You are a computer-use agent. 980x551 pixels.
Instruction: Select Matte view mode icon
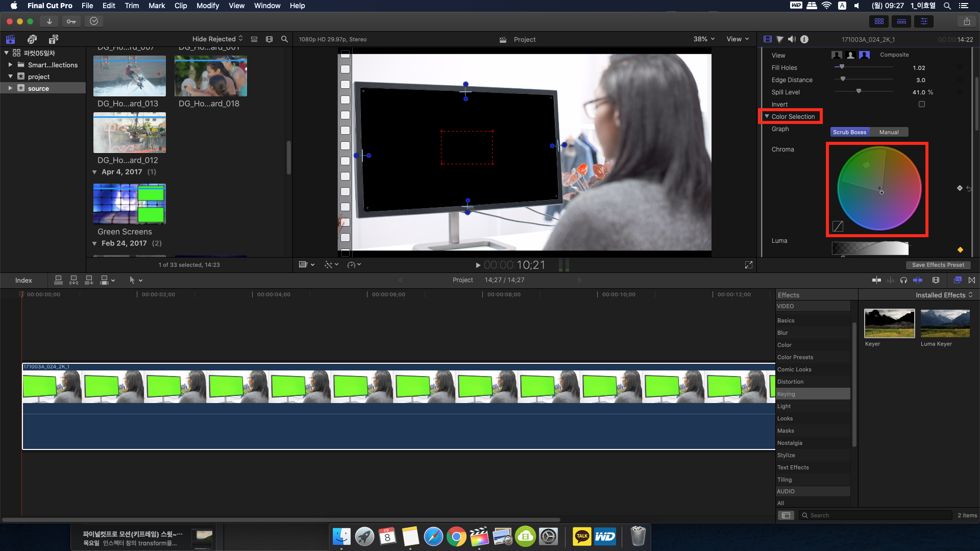[850, 55]
